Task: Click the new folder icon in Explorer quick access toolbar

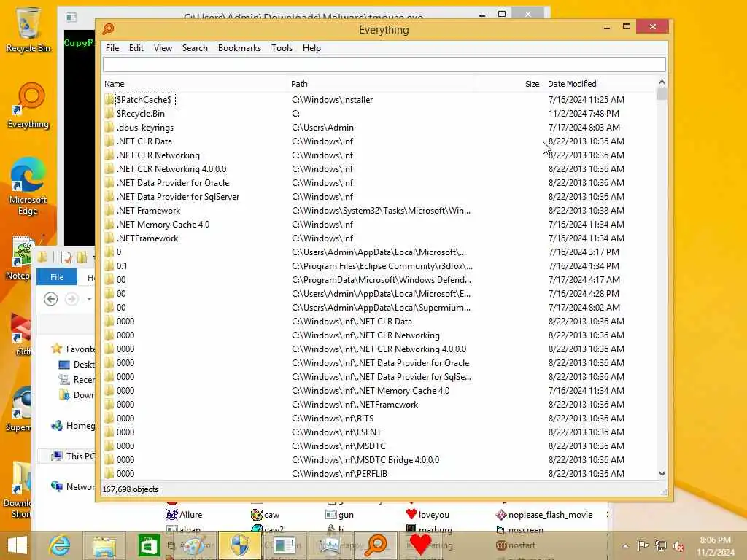Action: 82,257
